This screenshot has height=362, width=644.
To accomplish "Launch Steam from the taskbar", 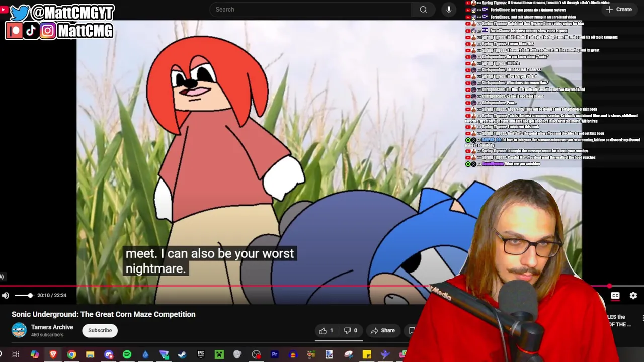I will point(182,354).
